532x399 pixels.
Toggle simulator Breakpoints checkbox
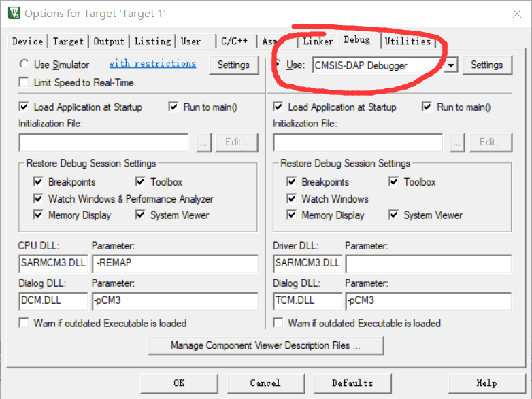[x=38, y=181]
